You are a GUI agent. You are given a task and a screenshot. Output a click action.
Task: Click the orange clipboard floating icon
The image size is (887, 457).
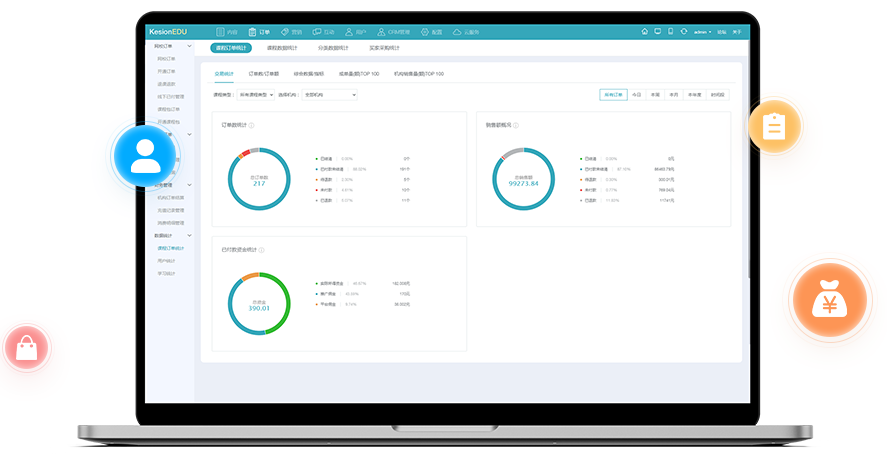(x=774, y=126)
